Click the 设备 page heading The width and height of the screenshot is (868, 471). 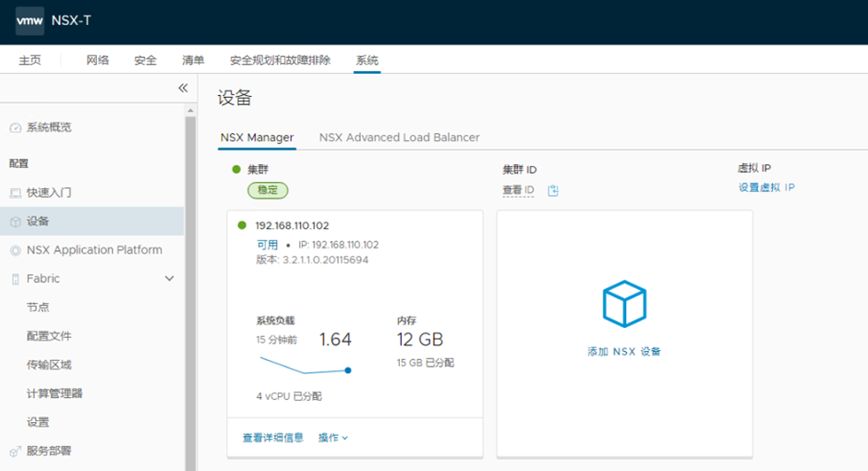pos(235,98)
